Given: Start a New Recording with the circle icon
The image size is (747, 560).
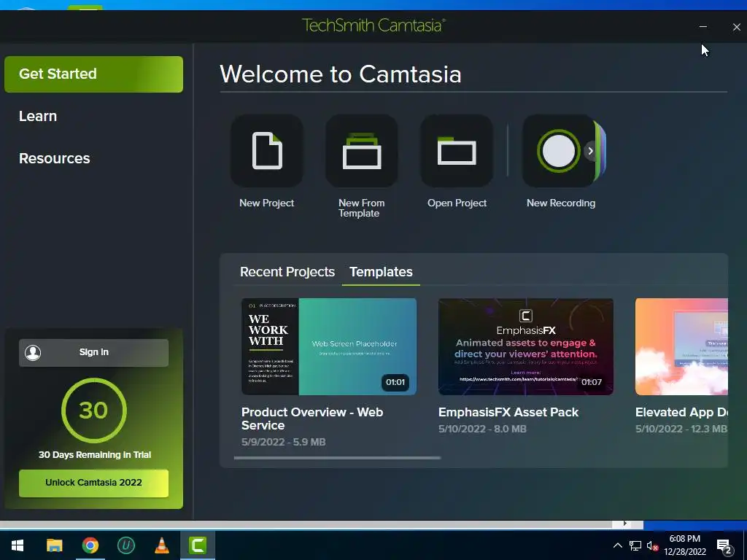Looking at the screenshot, I should [x=558, y=151].
